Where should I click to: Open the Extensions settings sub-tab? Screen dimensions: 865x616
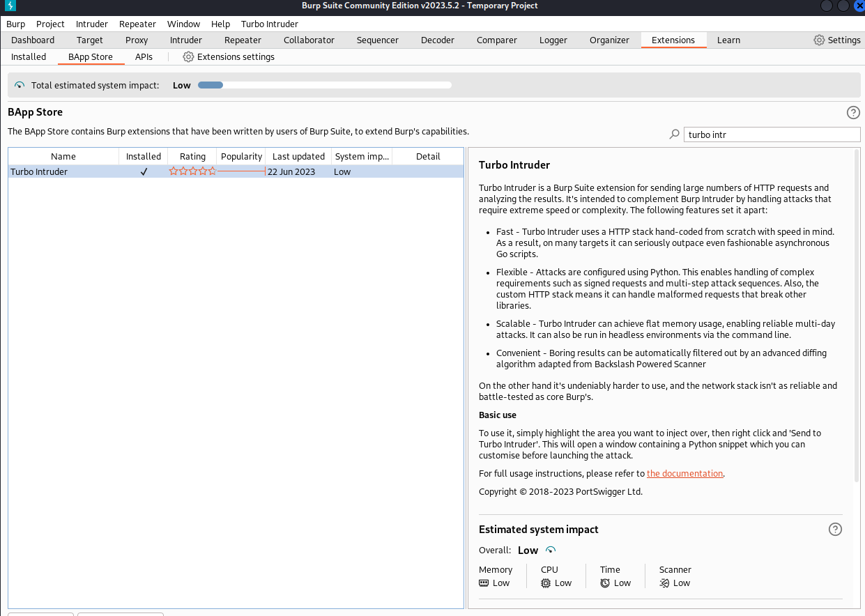(x=229, y=56)
